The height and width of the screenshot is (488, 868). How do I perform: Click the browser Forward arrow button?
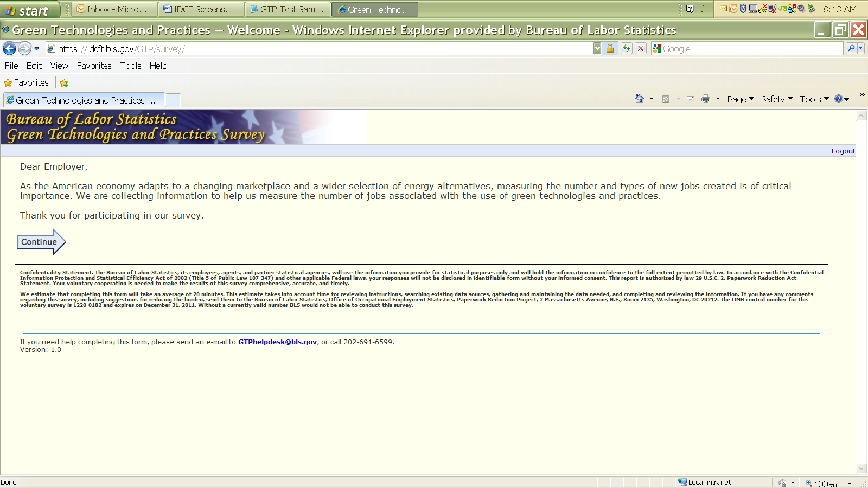click(x=24, y=49)
